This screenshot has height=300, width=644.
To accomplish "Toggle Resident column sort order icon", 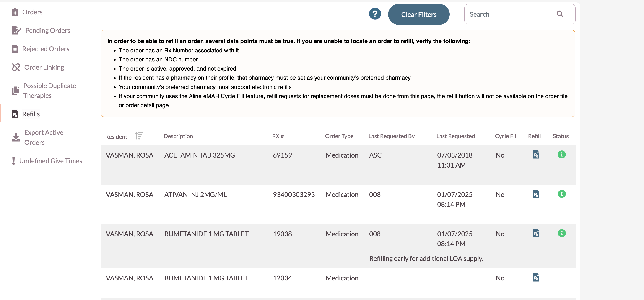I will click(x=139, y=136).
